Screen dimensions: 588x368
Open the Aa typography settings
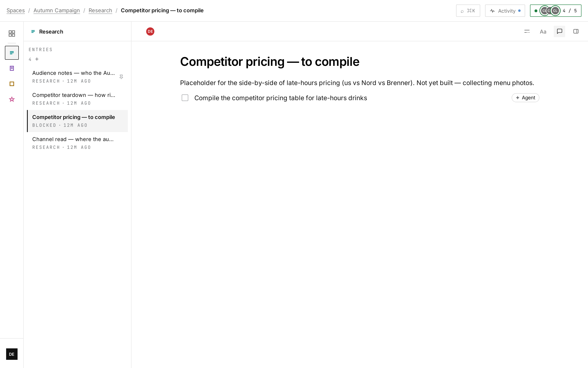point(543,31)
